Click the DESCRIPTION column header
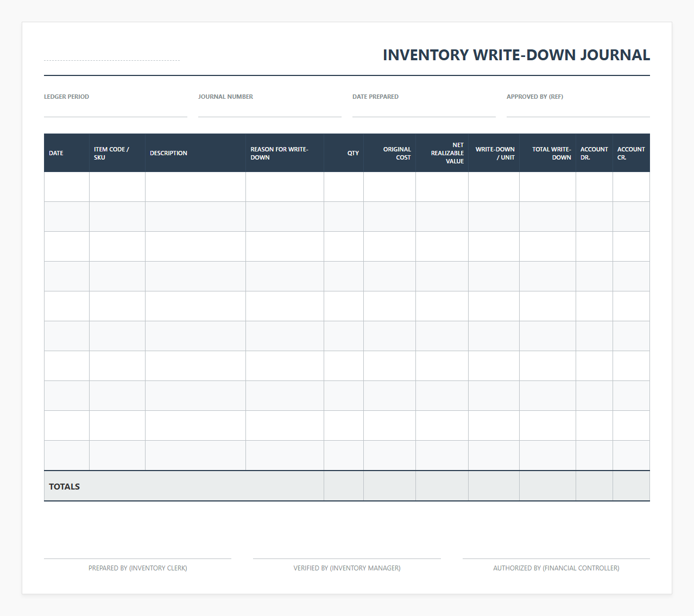This screenshot has height=616, width=694. coord(195,153)
